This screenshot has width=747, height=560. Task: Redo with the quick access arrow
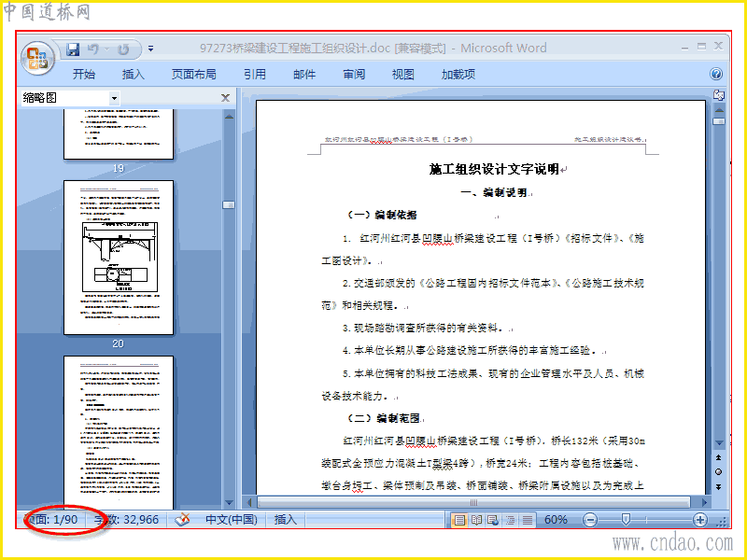124,49
